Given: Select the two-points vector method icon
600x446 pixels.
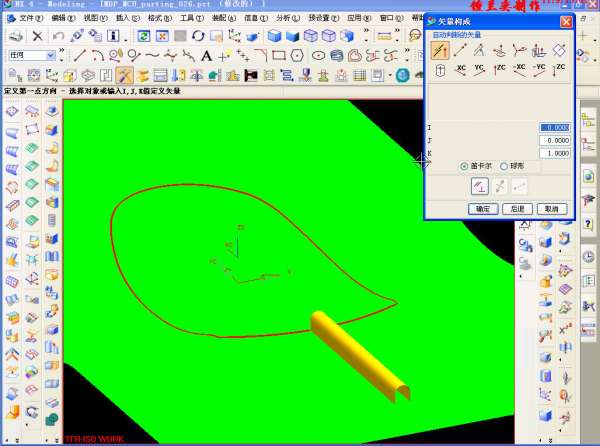Looking at the screenshot, I should (x=460, y=50).
